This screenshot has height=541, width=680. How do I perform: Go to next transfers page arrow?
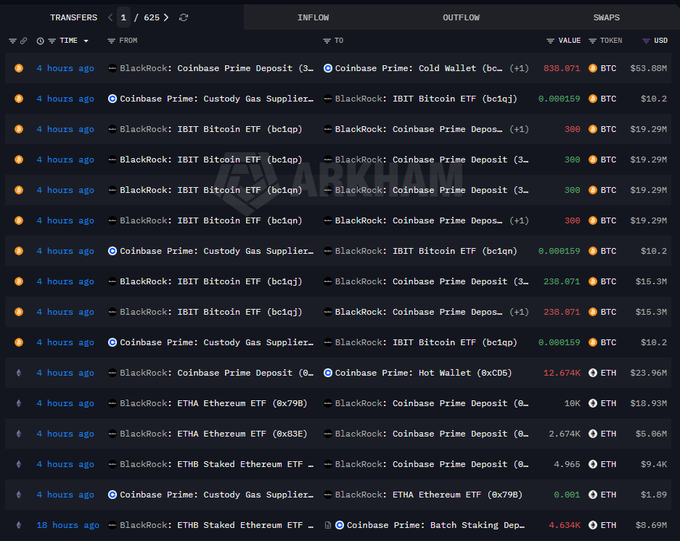tap(166, 17)
